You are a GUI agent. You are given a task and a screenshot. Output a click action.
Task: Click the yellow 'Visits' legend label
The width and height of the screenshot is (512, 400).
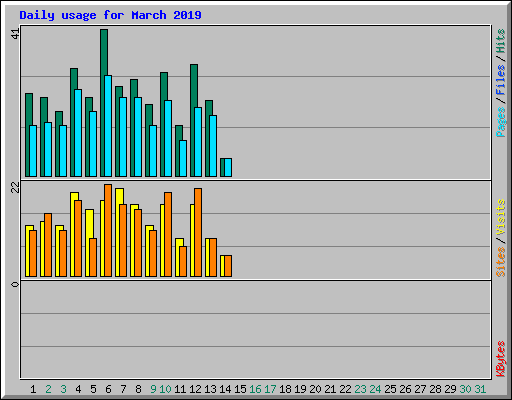500,218
